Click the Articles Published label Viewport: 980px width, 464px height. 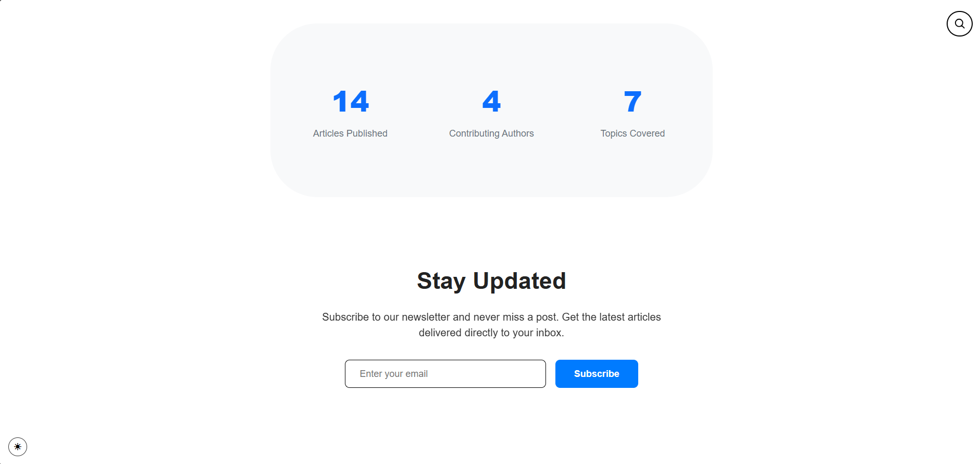tap(350, 133)
